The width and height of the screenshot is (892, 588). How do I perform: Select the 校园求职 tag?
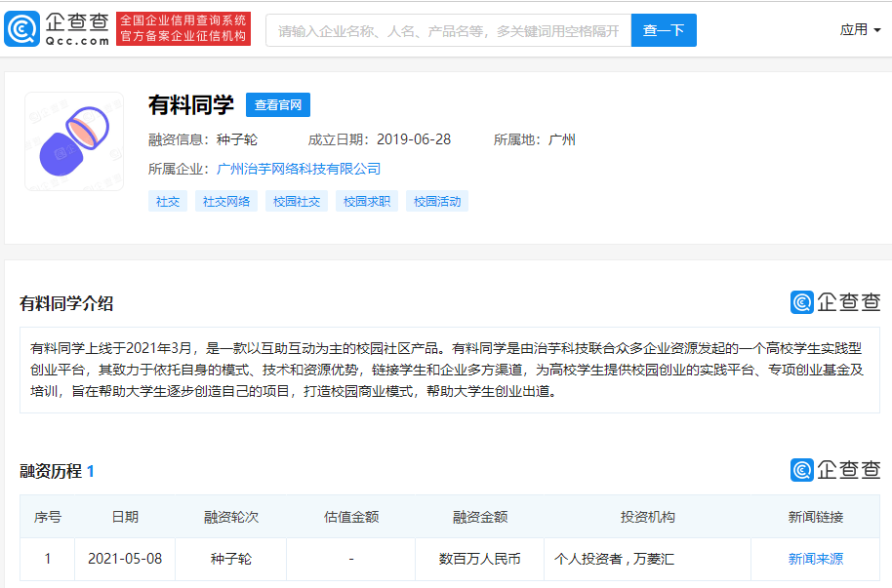[367, 201]
